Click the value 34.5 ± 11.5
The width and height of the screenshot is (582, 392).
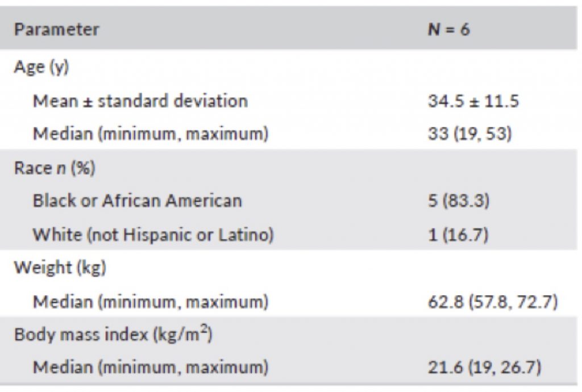[473, 101]
